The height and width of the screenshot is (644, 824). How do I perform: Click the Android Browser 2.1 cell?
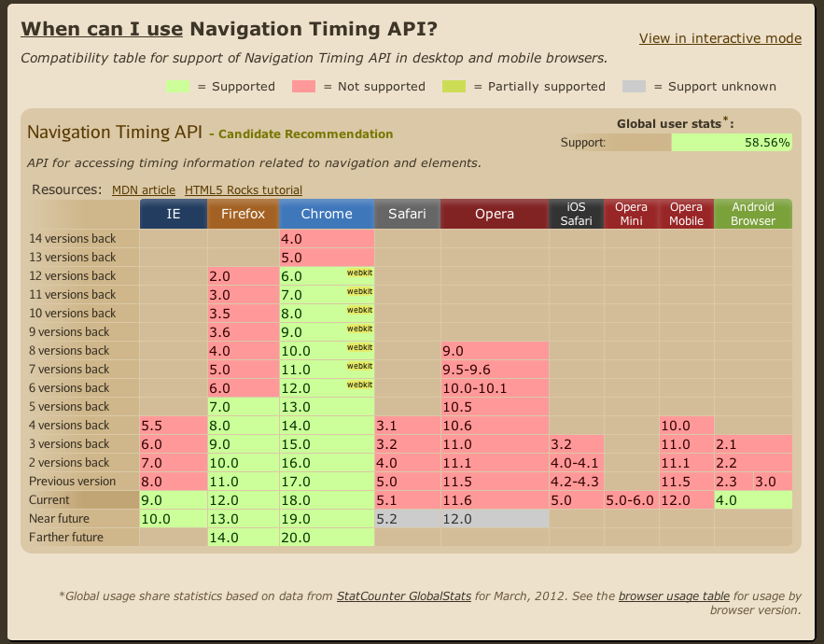[x=753, y=443]
